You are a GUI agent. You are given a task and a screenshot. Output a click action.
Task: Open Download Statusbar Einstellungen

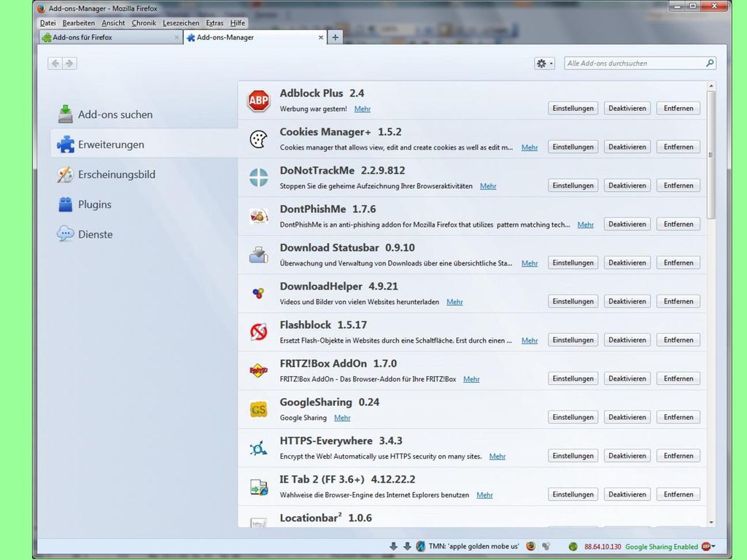573,262
